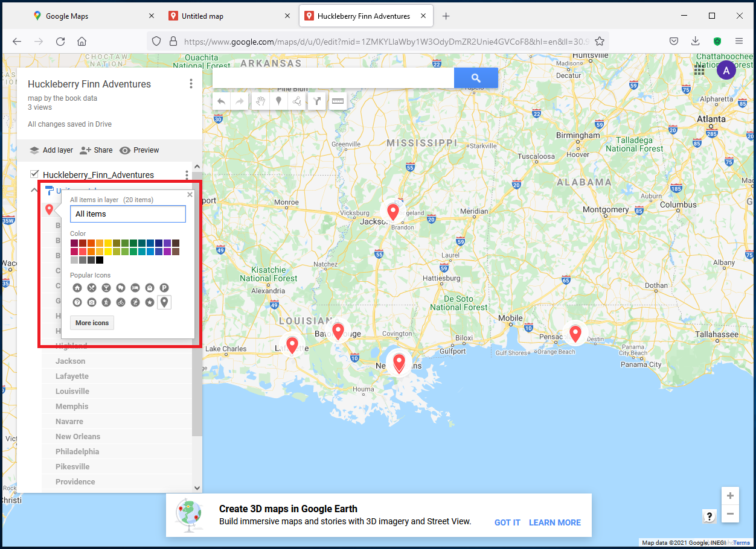The width and height of the screenshot is (756, 549).
Task: Choose the hiker icon
Action: pos(106,302)
